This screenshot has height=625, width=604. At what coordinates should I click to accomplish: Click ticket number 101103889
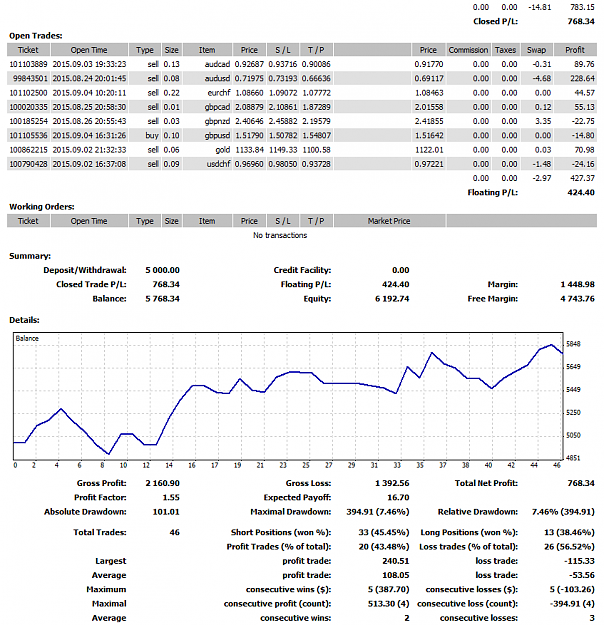(x=28, y=64)
